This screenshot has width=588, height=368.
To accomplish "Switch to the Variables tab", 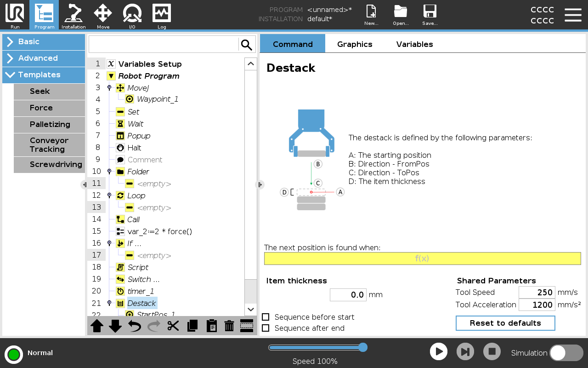I will pyautogui.click(x=414, y=44).
